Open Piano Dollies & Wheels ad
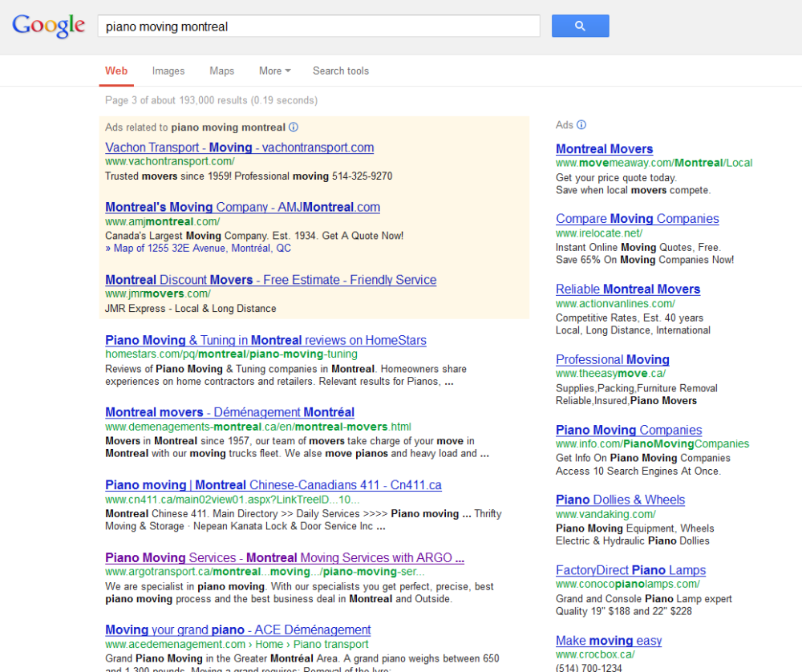802x672 pixels. (x=620, y=500)
